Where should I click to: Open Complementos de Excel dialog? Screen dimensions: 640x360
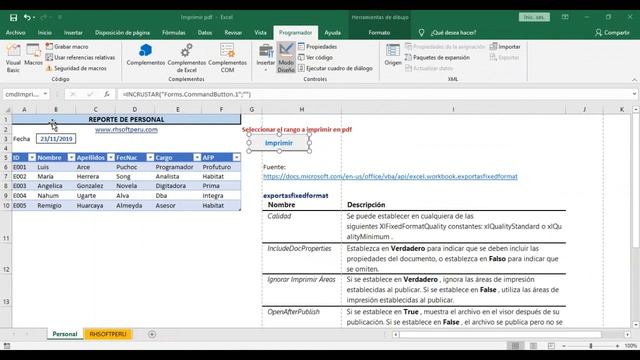[187, 58]
